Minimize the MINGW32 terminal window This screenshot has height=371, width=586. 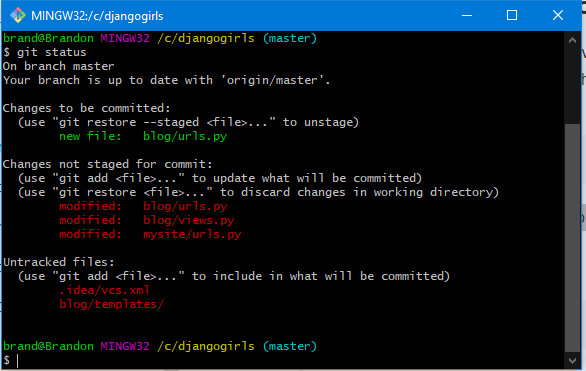[467, 15]
